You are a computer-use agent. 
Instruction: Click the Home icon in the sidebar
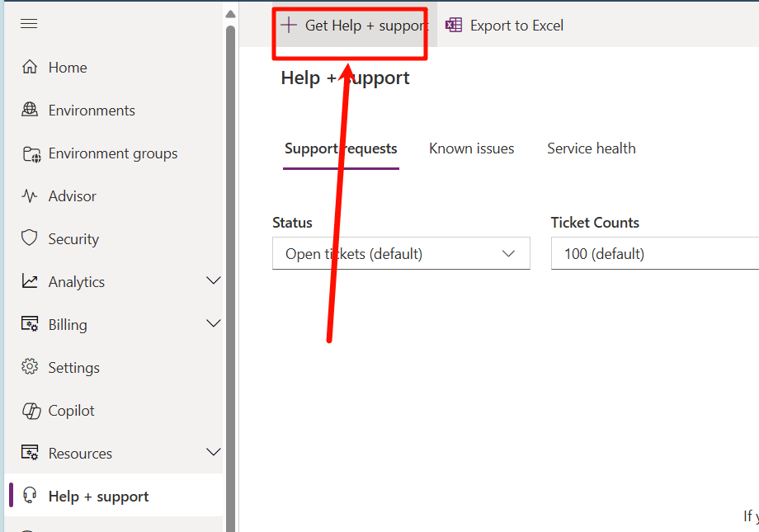click(x=28, y=67)
